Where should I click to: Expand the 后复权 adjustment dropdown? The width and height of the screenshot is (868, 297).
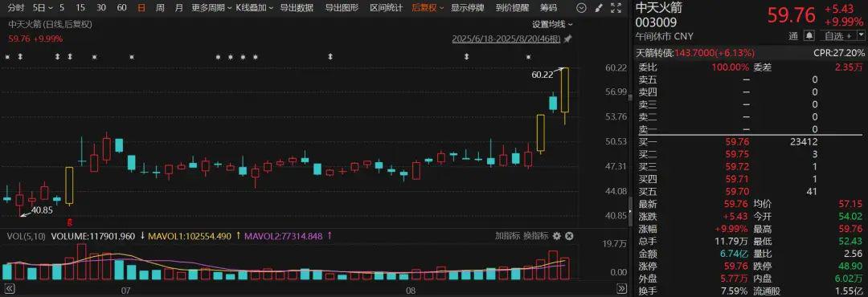pos(428,8)
